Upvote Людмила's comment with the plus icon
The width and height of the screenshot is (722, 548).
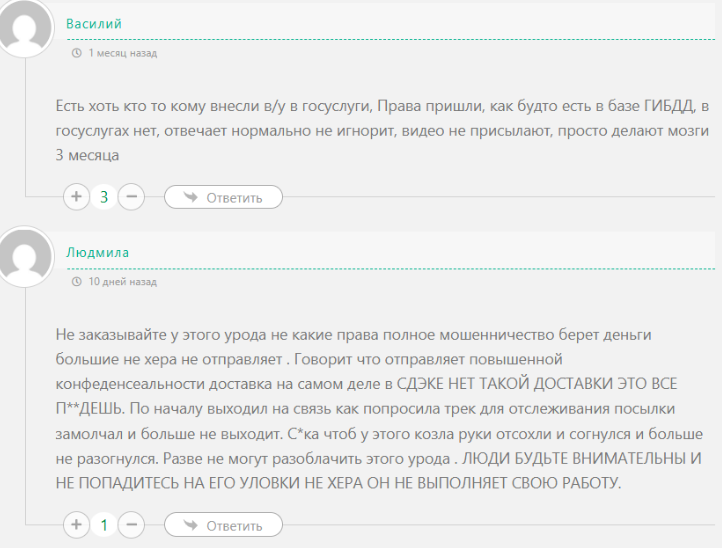tap(76, 525)
